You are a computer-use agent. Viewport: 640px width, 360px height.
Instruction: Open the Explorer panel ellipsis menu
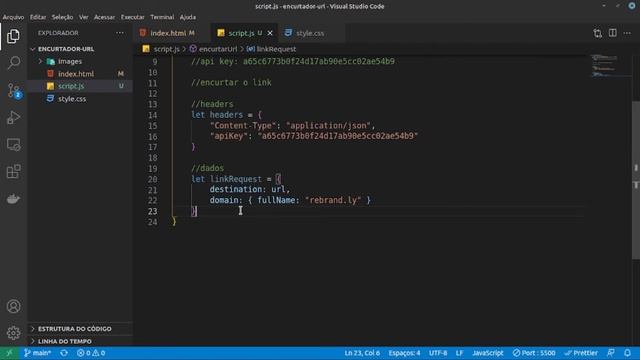point(120,33)
